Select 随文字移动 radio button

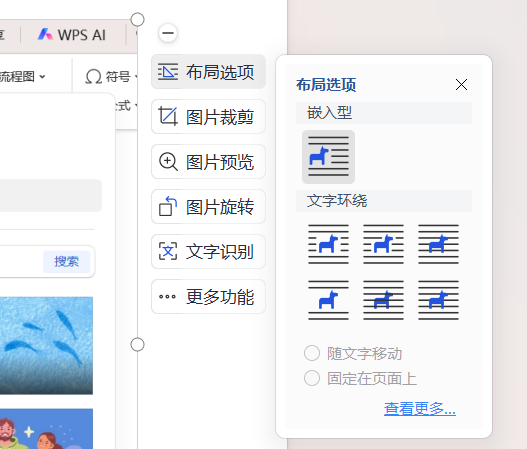tap(312, 353)
